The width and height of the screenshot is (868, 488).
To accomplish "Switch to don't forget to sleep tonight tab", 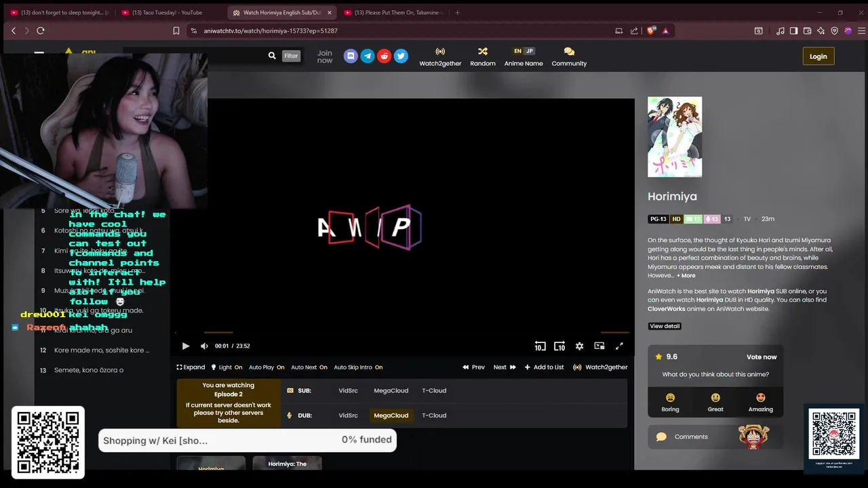I will 60,12.
